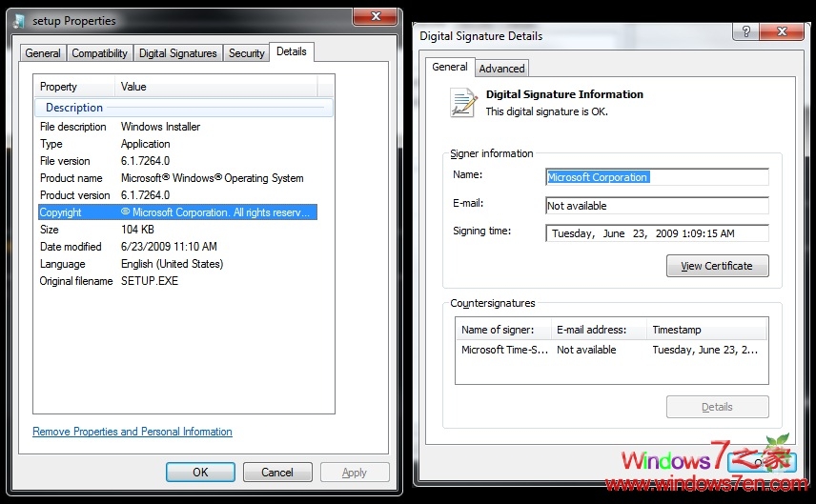Select the Language English row
Viewport: 816px width, 504px height.
pos(177,264)
